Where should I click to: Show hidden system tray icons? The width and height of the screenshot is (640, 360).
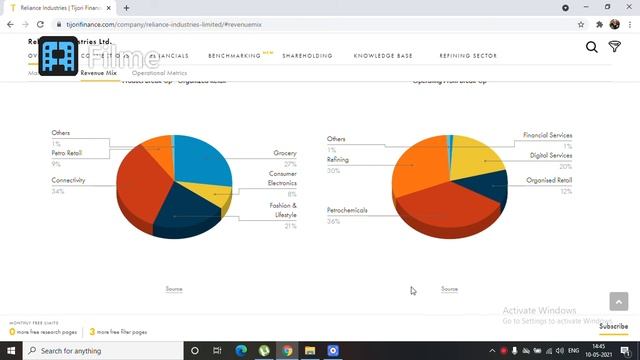(492, 351)
